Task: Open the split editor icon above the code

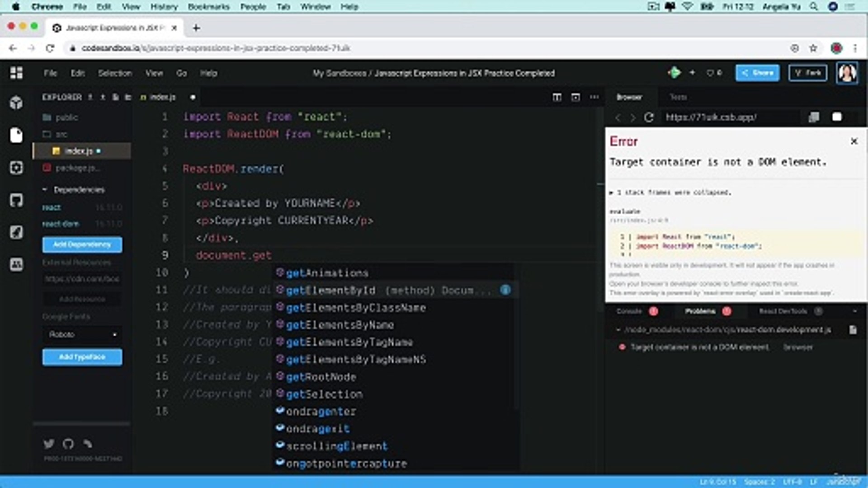Action: coord(557,97)
